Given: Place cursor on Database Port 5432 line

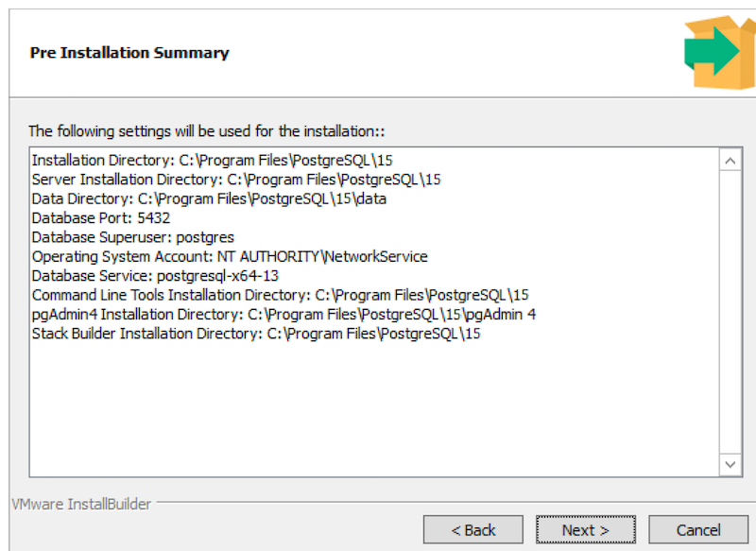Looking at the screenshot, I should tap(101, 218).
